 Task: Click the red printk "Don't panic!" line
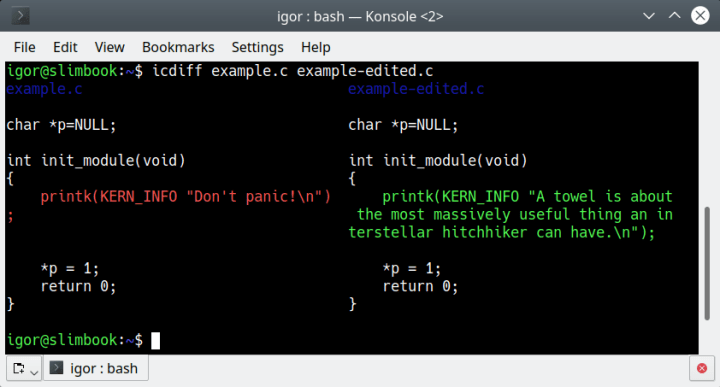[x=186, y=197]
